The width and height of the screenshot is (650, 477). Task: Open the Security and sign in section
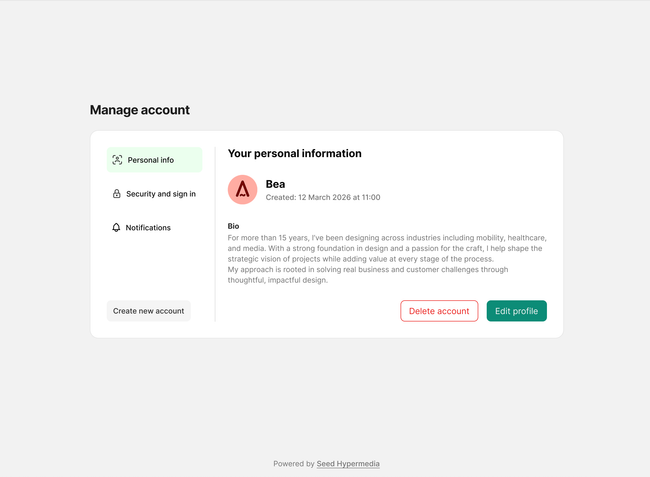(x=161, y=194)
